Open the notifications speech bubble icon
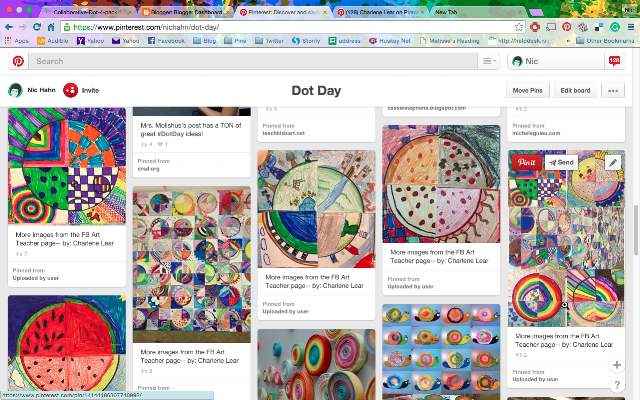Image resolution: width=640 pixels, height=400 pixels. coord(614,61)
